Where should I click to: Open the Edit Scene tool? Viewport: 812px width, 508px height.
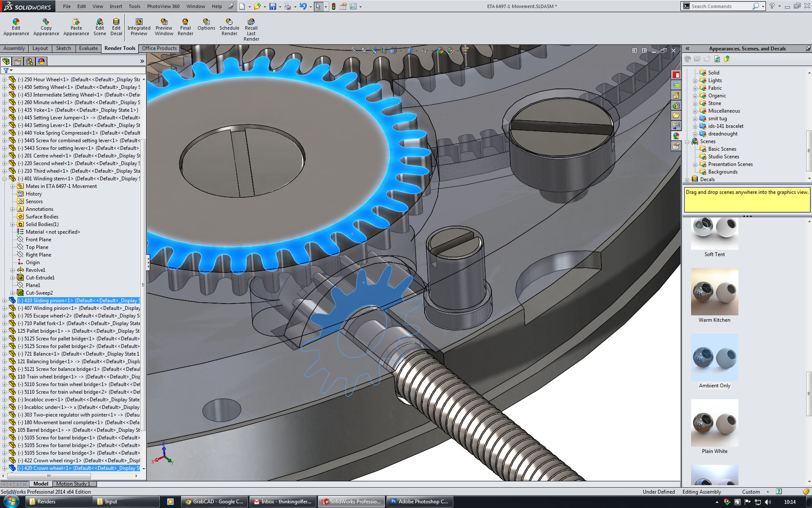tap(99, 27)
